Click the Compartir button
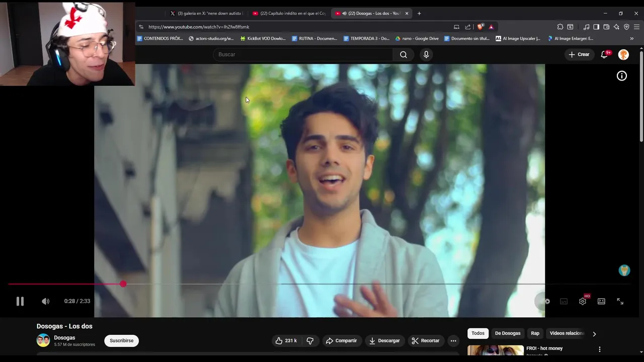The height and width of the screenshot is (362, 644). (341, 340)
